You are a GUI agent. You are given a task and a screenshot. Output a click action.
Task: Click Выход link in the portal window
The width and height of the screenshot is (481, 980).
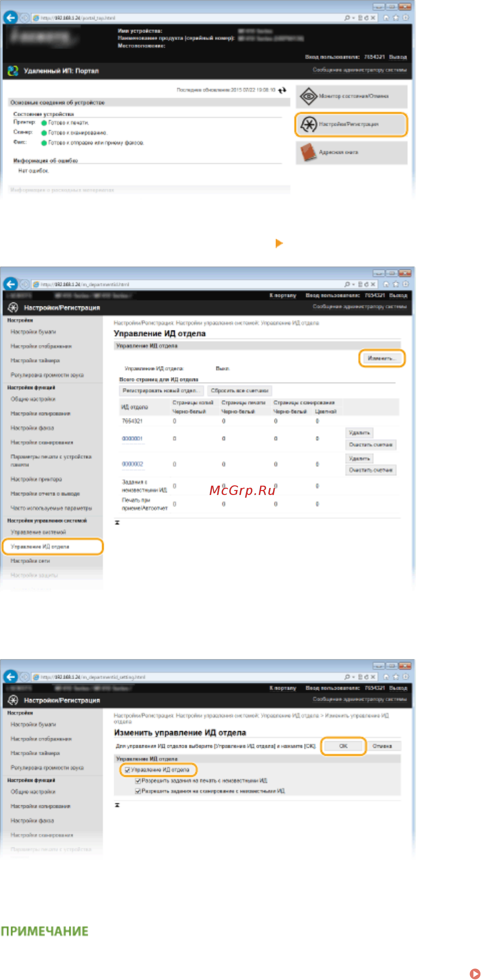pos(398,57)
